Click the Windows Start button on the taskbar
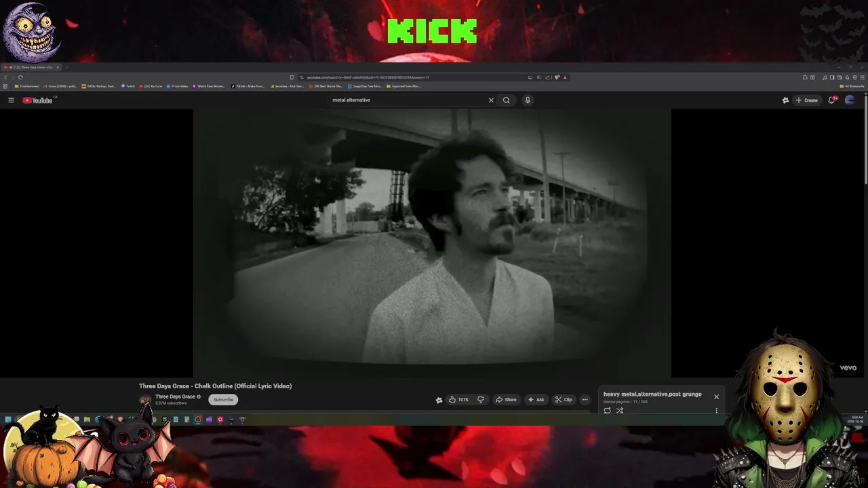The image size is (868, 488). [x=8, y=420]
